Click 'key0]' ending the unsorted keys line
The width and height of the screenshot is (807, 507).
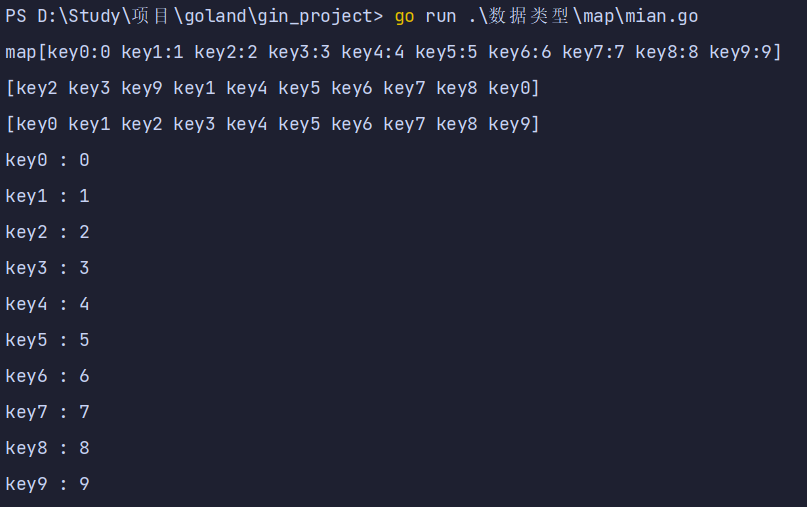(x=514, y=88)
